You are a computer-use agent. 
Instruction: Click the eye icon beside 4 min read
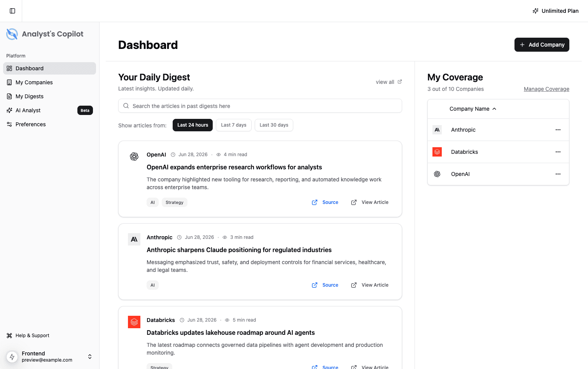[x=219, y=155]
